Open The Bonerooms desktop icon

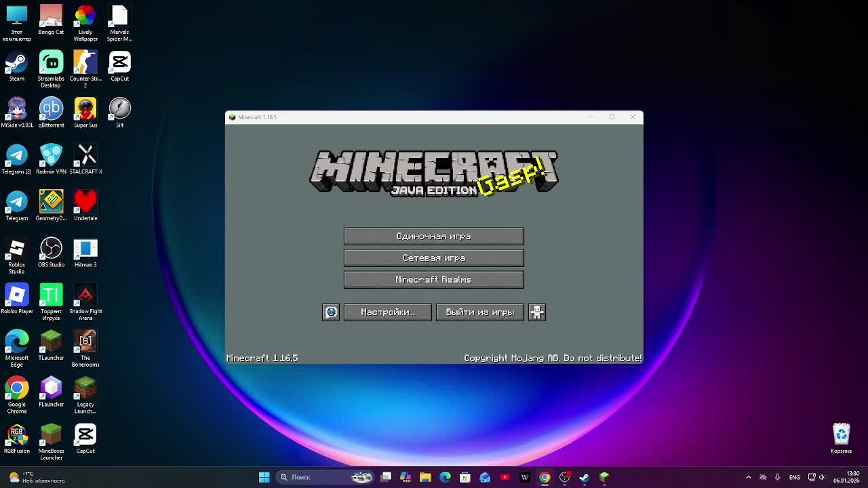click(x=85, y=349)
